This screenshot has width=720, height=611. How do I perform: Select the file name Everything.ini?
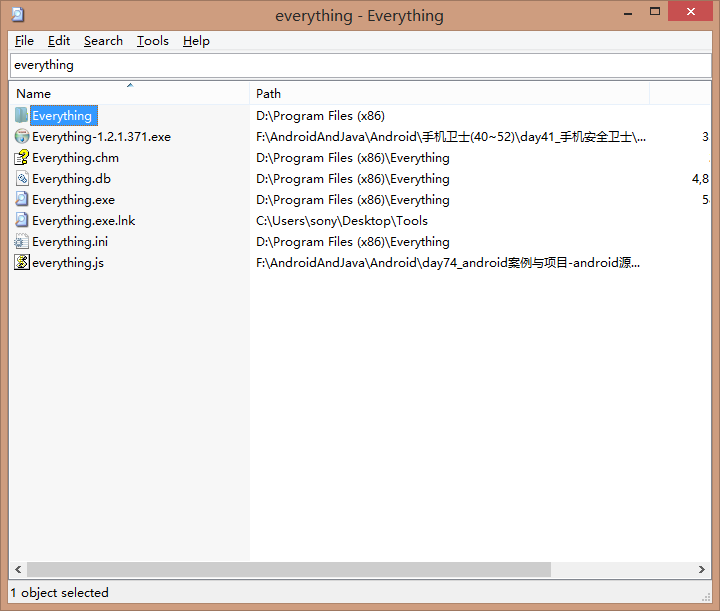70,242
